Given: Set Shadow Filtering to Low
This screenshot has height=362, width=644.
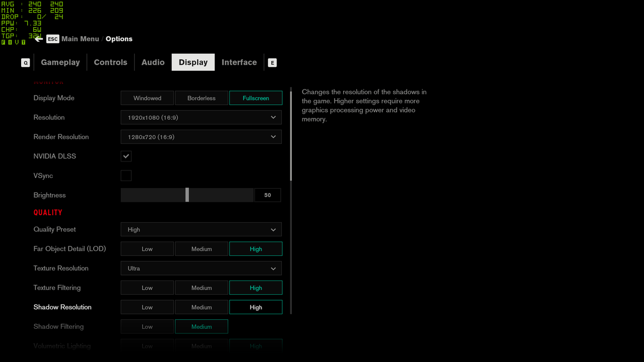Looking at the screenshot, I should 147,326.
